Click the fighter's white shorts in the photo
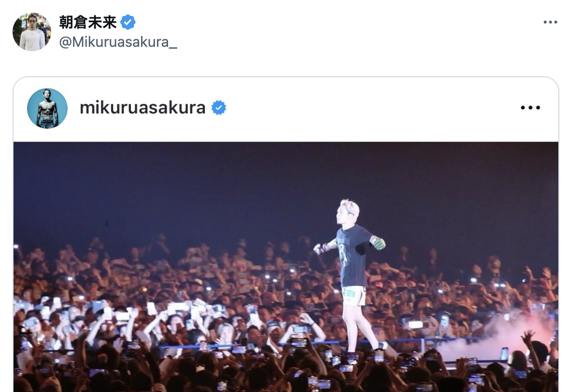Screen dimensions: 568x392 (353, 295)
